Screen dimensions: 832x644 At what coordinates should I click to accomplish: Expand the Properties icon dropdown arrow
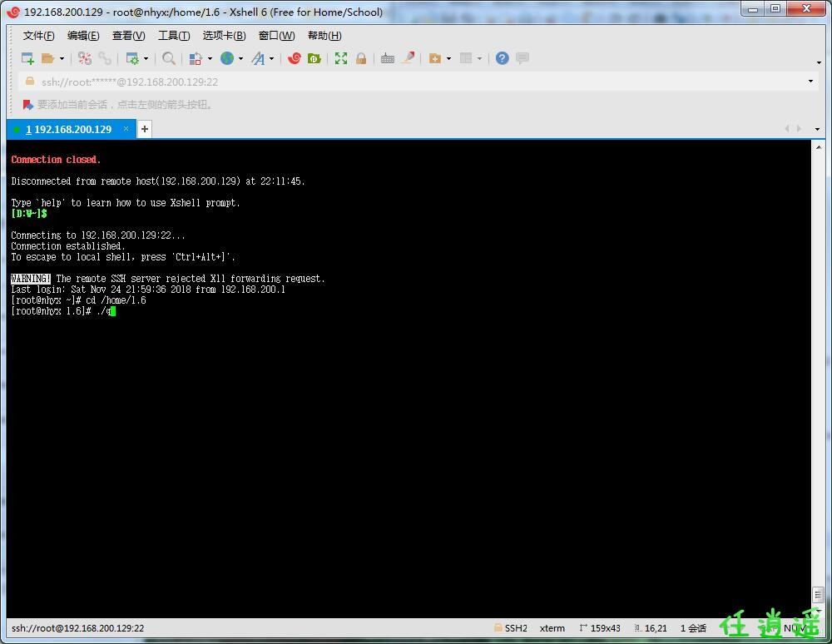click(x=146, y=58)
